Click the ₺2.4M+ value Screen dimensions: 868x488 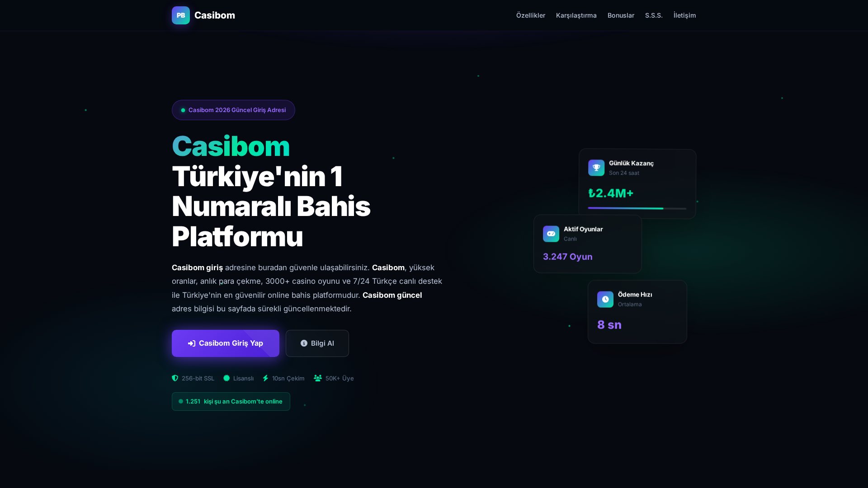(x=611, y=193)
